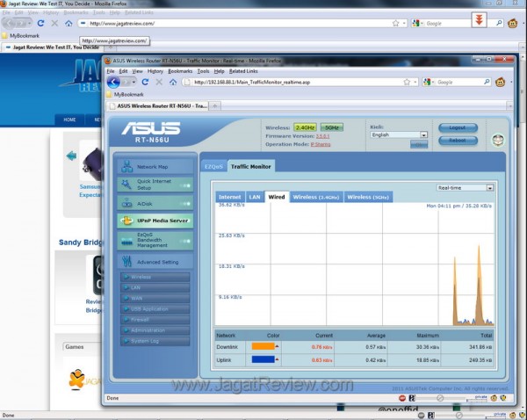527x420 pixels.
Task: Open the AiDisk feature
Action: (155, 204)
